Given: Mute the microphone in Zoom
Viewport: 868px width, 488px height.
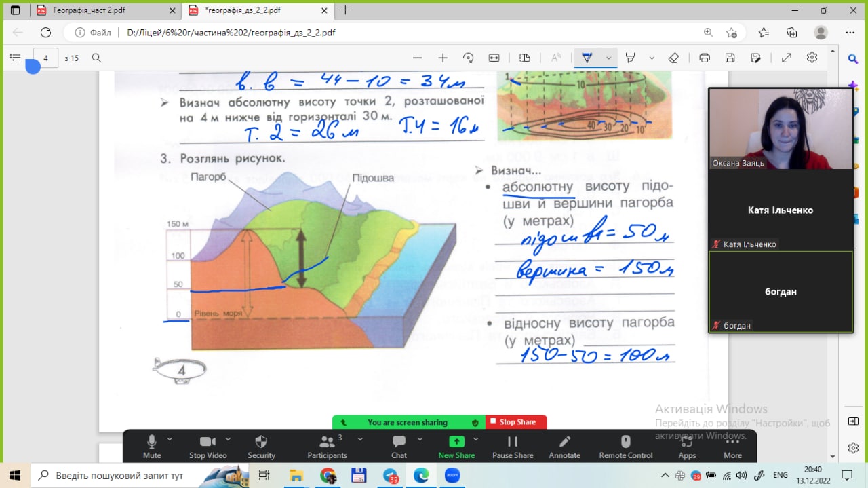Looking at the screenshot, I should pyautogui.click(x=152, y=447).
